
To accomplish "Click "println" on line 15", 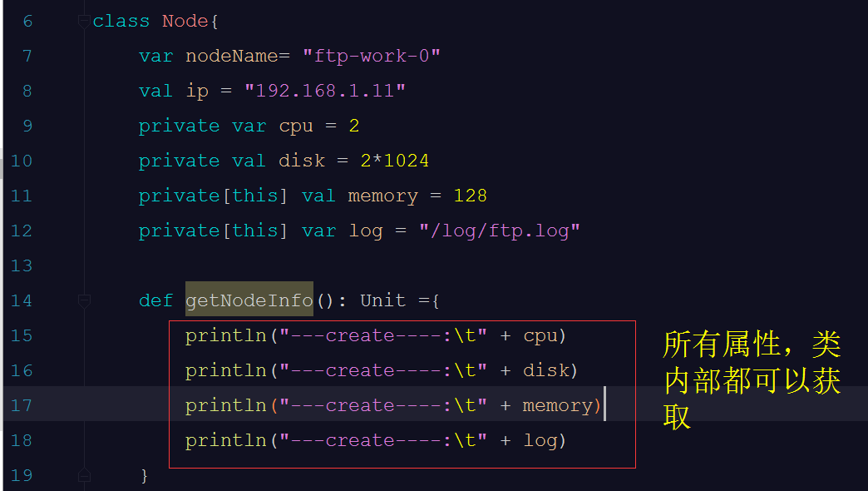I will [226, 336].
